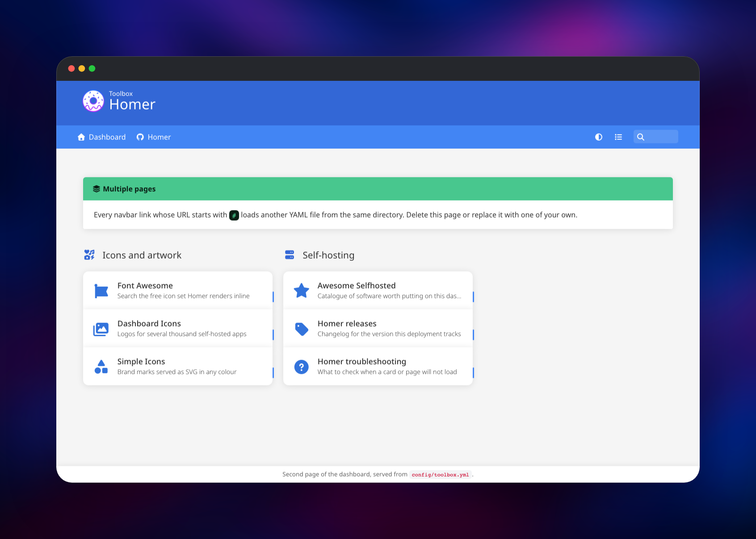Click the Toolbox subtitle in header
This screenshot has width=756, height=539.
(x=121, y=94)
